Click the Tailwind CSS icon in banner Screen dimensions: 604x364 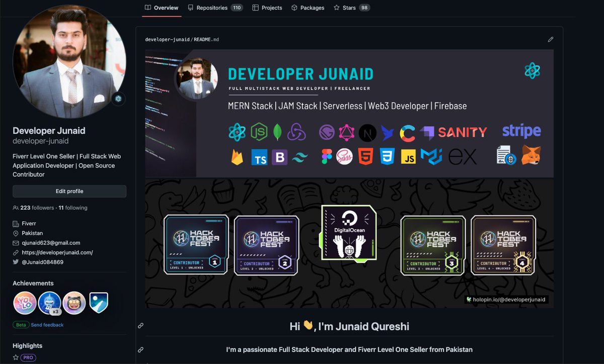point(299,158)
